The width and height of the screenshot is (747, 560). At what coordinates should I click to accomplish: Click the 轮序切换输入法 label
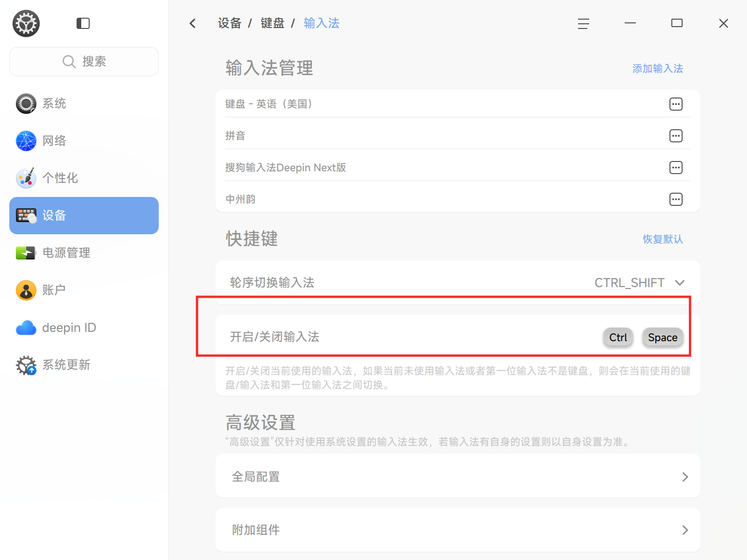(x=272, y=283)
